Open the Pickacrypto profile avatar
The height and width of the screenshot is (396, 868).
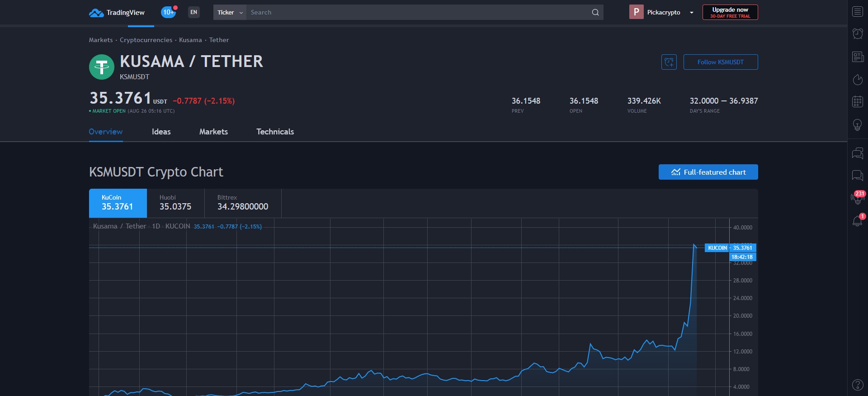tap(636, 12)
